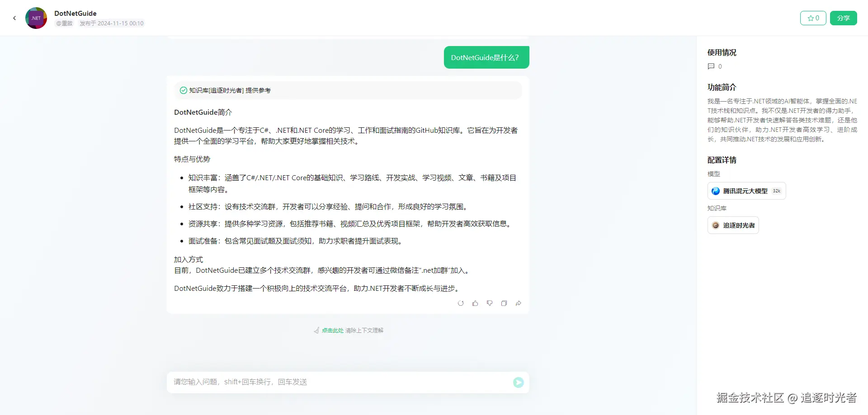Click the green check icon in reference bar
This screenshot has height=415, width=868.
[x=184, y=90]
